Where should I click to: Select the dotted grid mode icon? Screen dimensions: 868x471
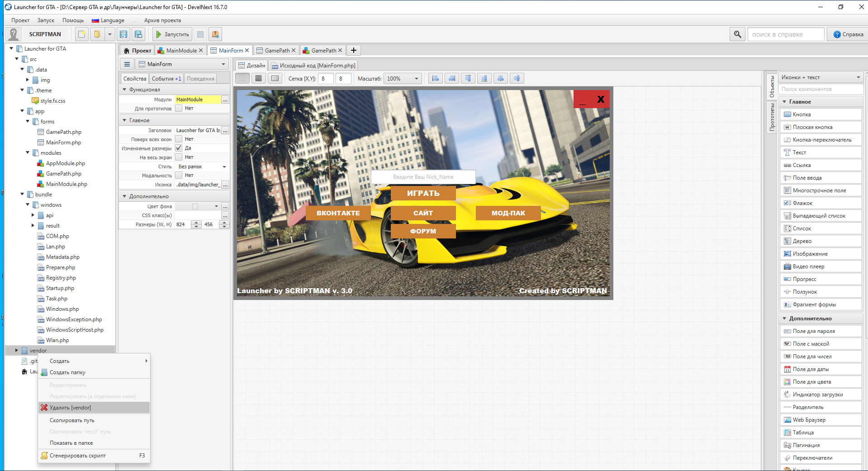click(242, 78)
